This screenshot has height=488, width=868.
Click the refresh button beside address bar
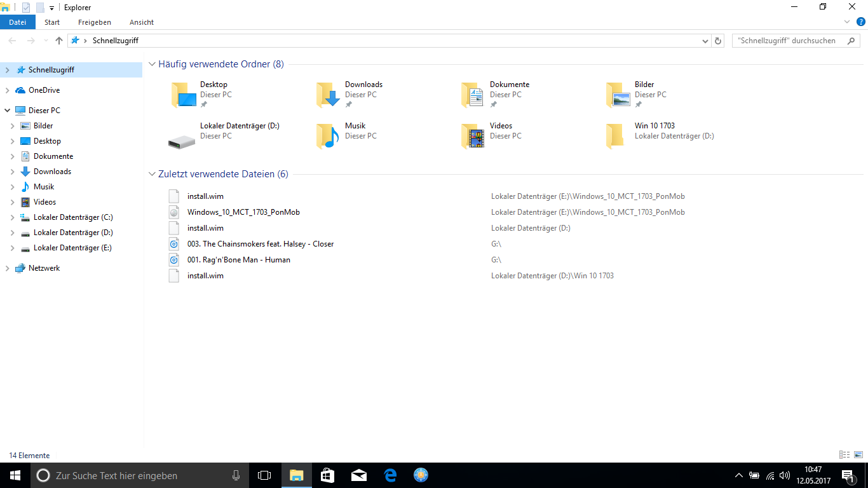point(718,41)
